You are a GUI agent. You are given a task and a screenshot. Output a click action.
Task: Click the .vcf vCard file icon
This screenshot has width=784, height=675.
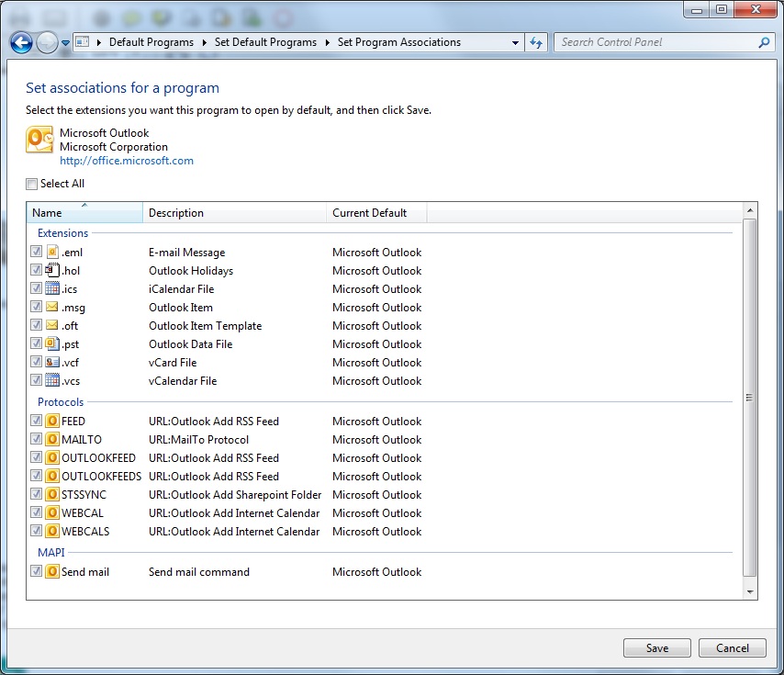pos(52,362)
